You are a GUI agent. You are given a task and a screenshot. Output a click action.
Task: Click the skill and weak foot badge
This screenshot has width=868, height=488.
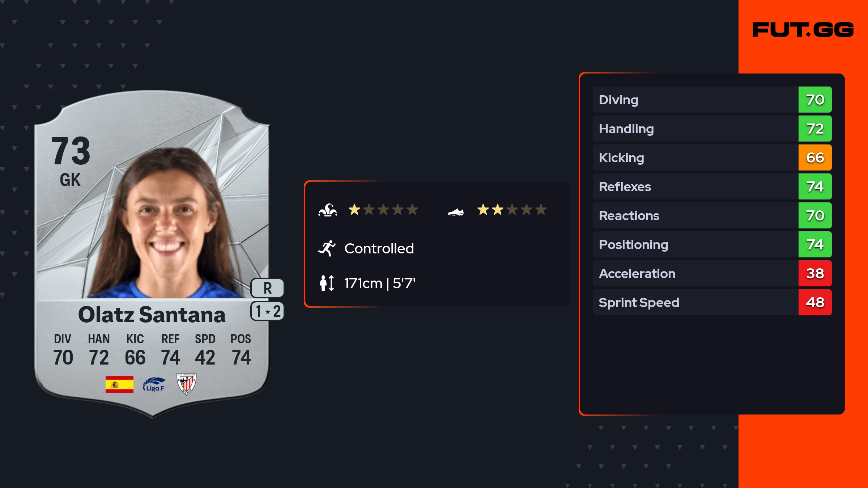click(x=267, y=311)
